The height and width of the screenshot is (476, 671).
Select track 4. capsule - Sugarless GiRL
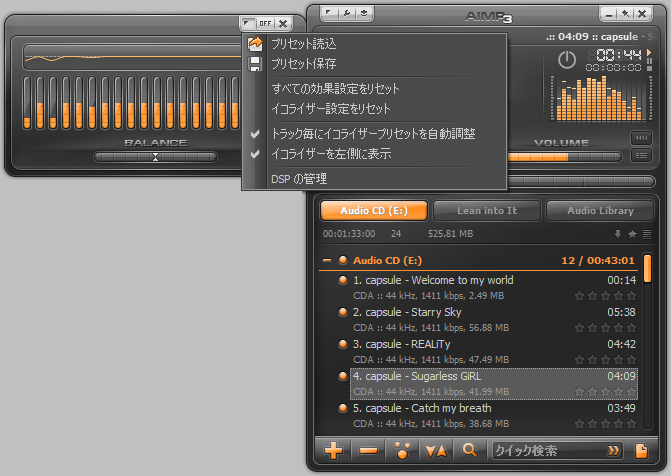[x=494, y=384]
